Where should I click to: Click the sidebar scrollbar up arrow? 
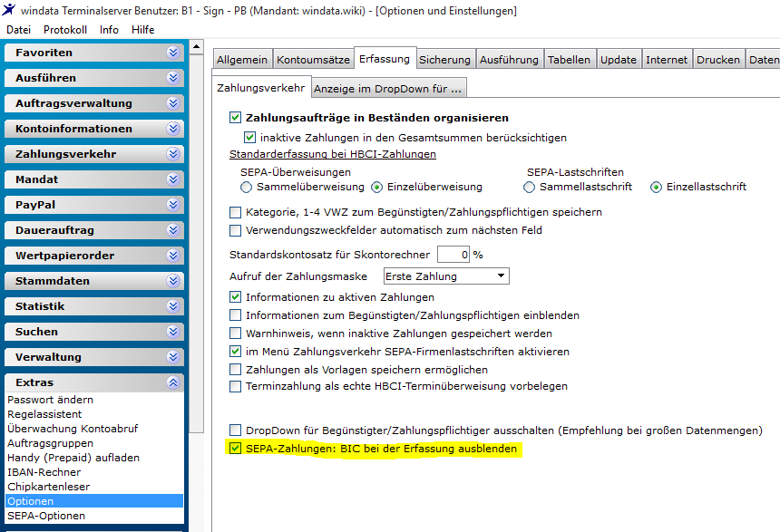[x=197, y=47]
